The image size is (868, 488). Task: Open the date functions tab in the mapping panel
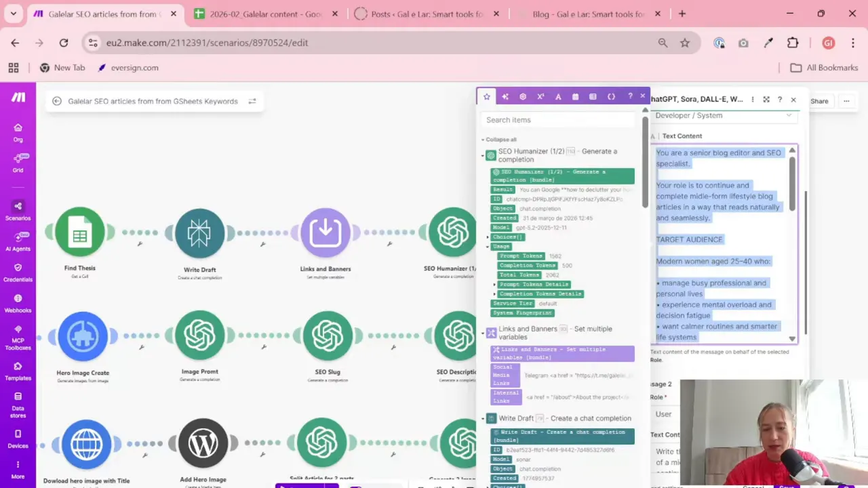[x=575, y=97]
